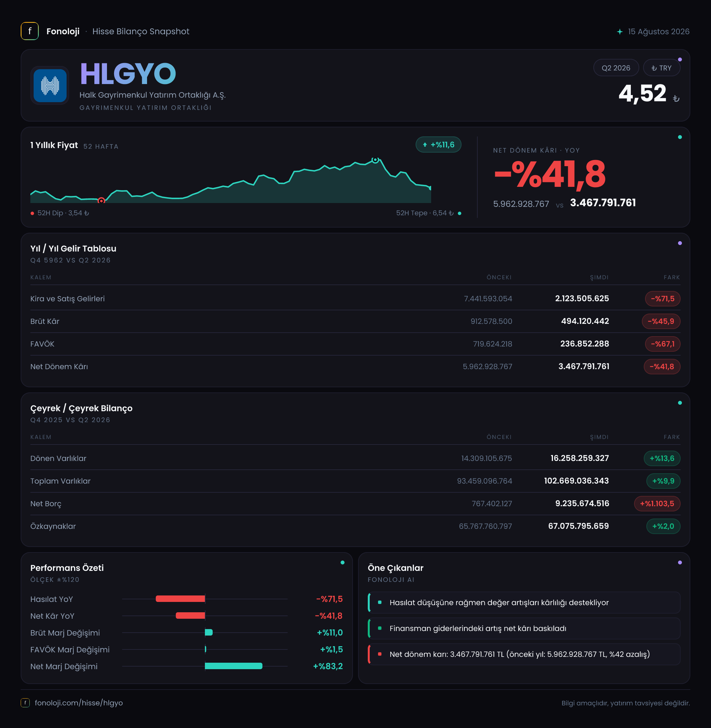Click the +%9,9 badge for Toplam Varlıklar
The height and width of the screenshot is (728, 711).
pos(663,481)
